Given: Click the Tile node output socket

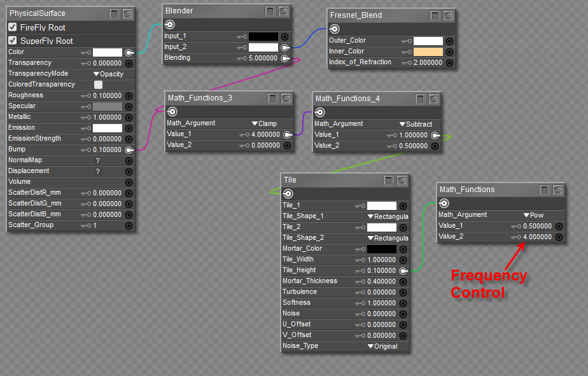Looking at the screenshot, I should pos(288,194).
